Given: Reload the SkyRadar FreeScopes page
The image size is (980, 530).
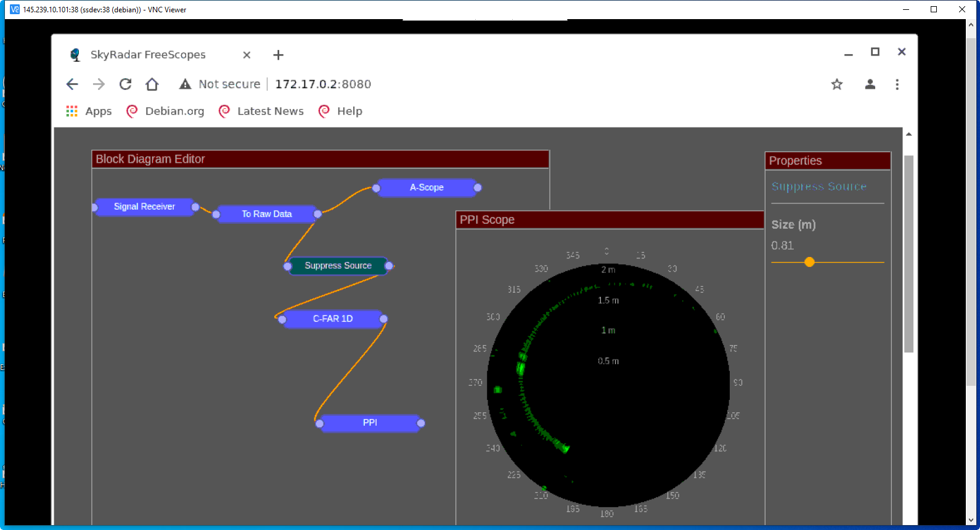Looking at the screenshot, I should (x=125, y=84).
